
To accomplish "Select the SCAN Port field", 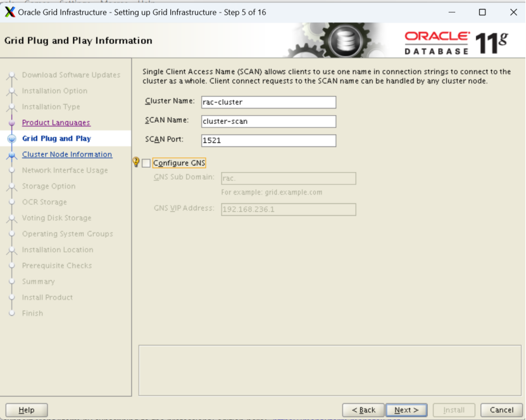I will [268, 140].
